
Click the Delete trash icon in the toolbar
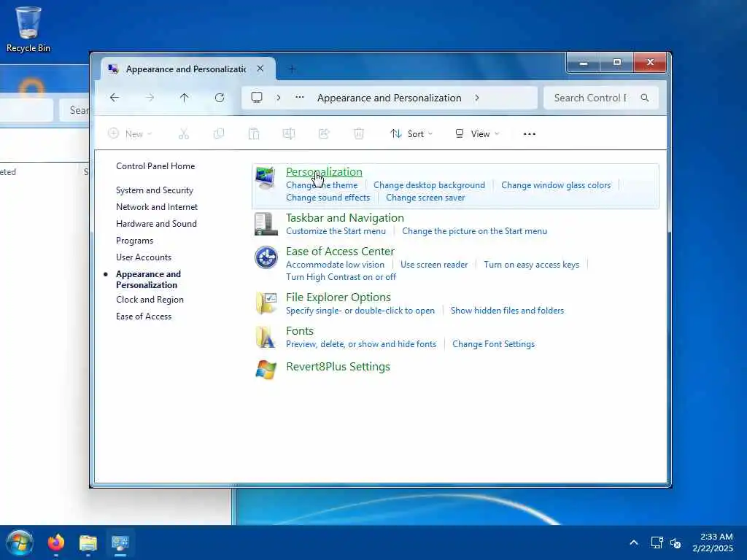359,134
